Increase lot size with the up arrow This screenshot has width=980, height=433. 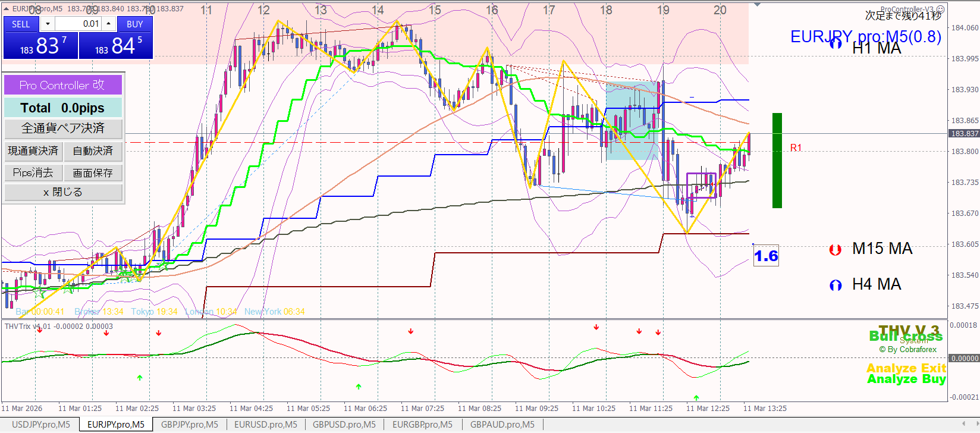coord(109,24)
